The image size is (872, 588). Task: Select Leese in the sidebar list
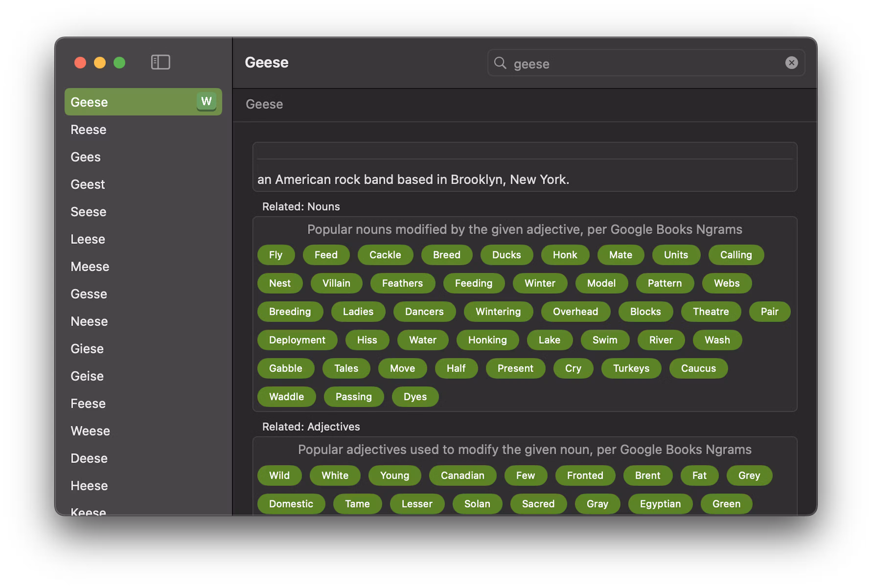(143, 239)
